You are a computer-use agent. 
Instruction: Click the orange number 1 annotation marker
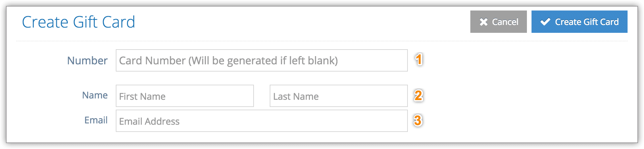pos(419,59)
